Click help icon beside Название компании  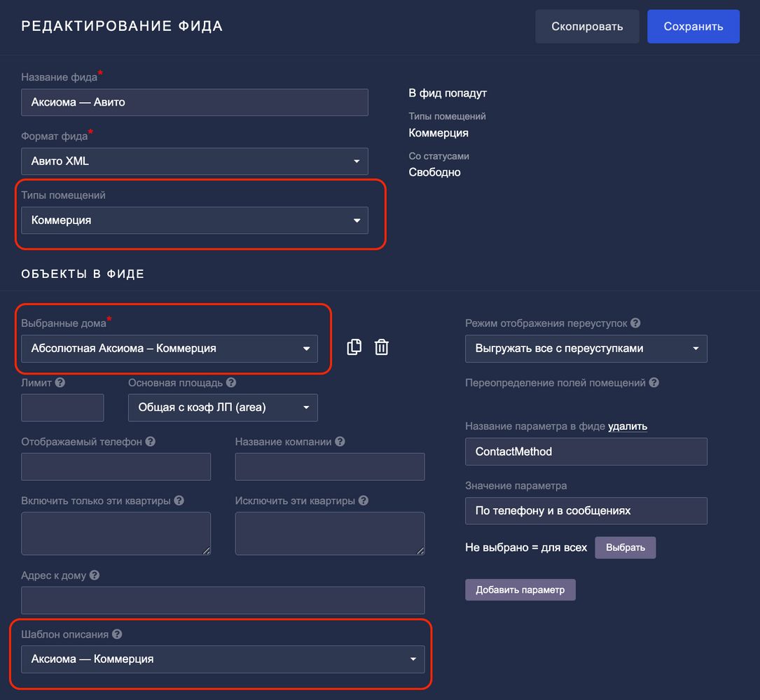[340, 442]
